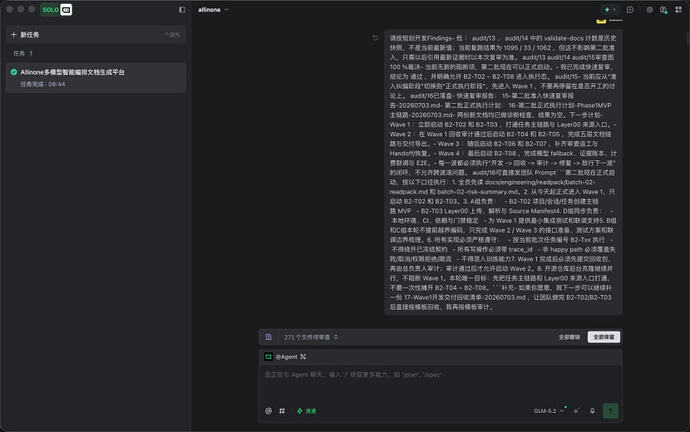Screen dimensions: 690x432
Task: Click the @ mention icon in the input toolbar
Action: [268, 411]
